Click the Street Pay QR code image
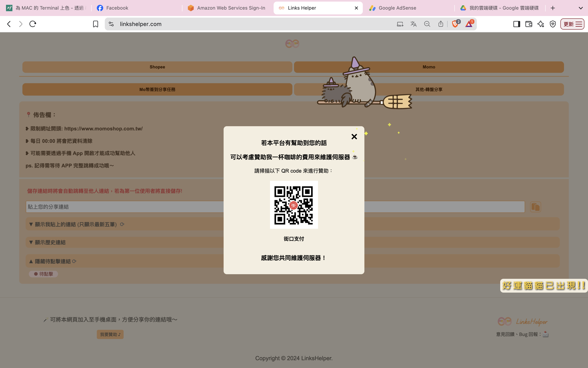The image size is (588, 368). (294, 205)
